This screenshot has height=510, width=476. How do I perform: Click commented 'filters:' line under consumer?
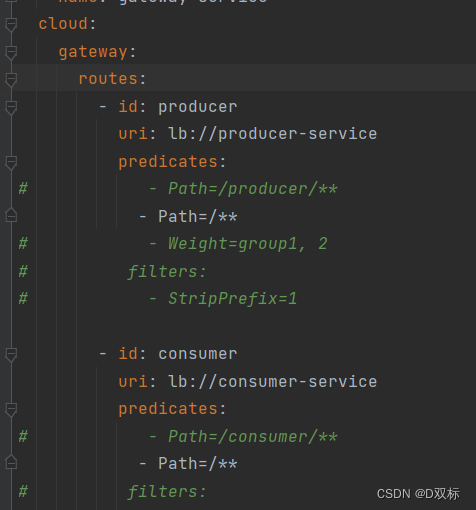(167, 492)
